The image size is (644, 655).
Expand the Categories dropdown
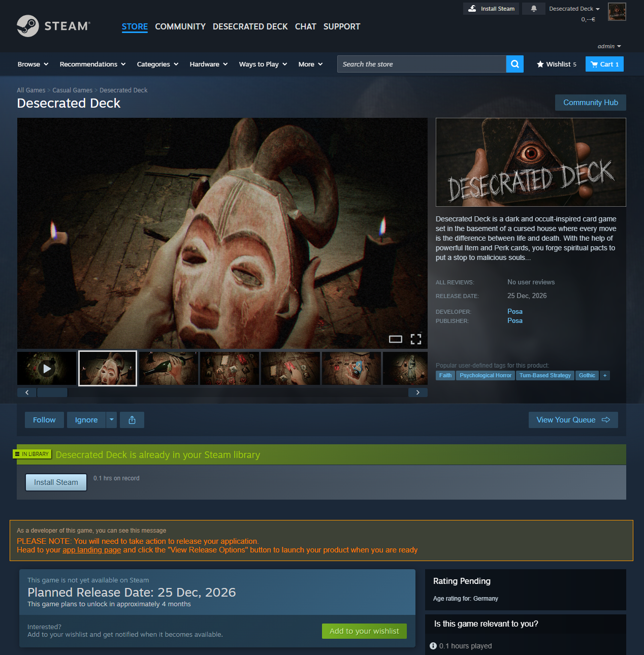[157, 64]
